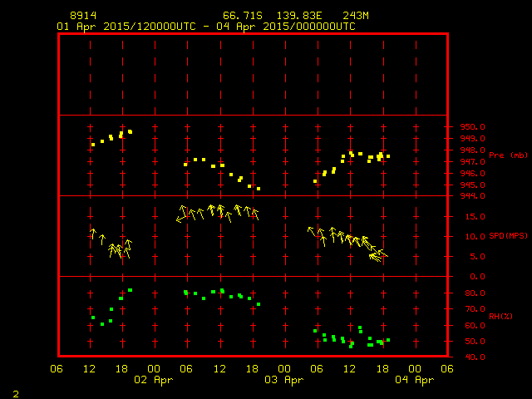
Task: Click the 40.0 humidity tick label
Action: tap(473, 357)
